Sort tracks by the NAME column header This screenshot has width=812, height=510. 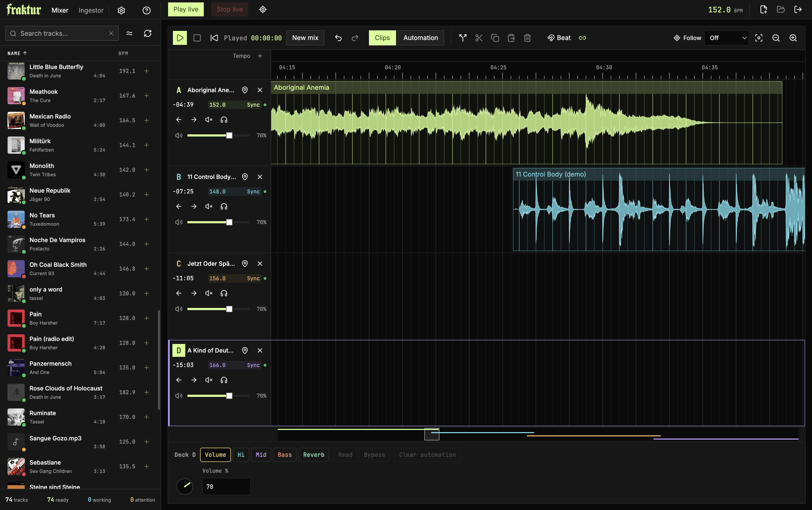[17, 53]
